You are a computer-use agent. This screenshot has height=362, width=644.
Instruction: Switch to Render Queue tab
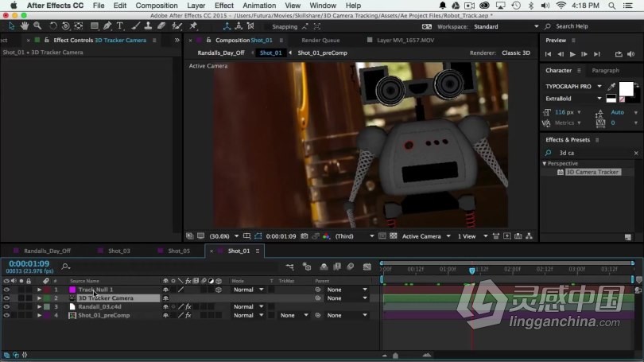[x=320, y=41]
